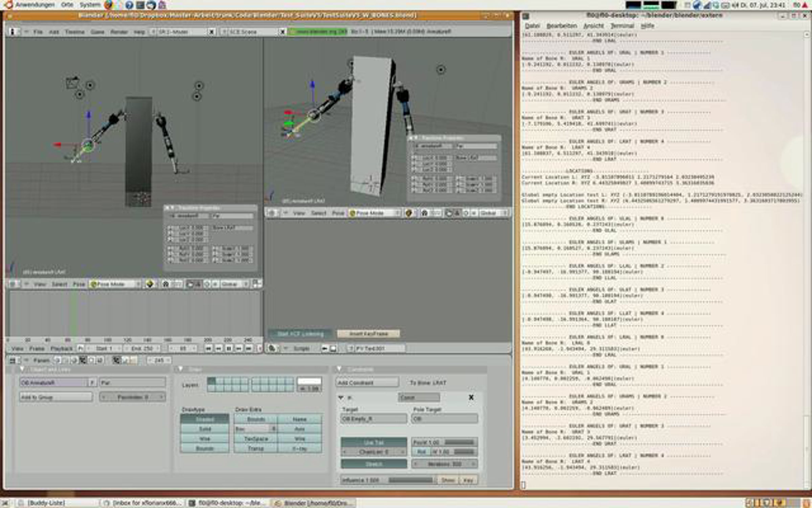The height and width of the screenshot is (508, 812).
Task: Open right viewport window type icon
Action: 272,213
